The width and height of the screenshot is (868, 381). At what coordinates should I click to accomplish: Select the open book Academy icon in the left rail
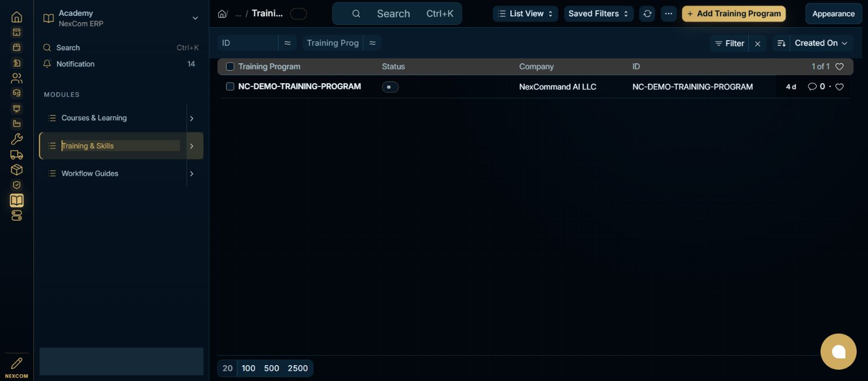[16, 200]
